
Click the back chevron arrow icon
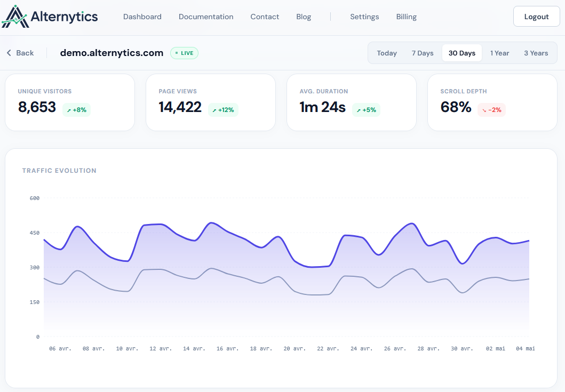tap(9, 53)
